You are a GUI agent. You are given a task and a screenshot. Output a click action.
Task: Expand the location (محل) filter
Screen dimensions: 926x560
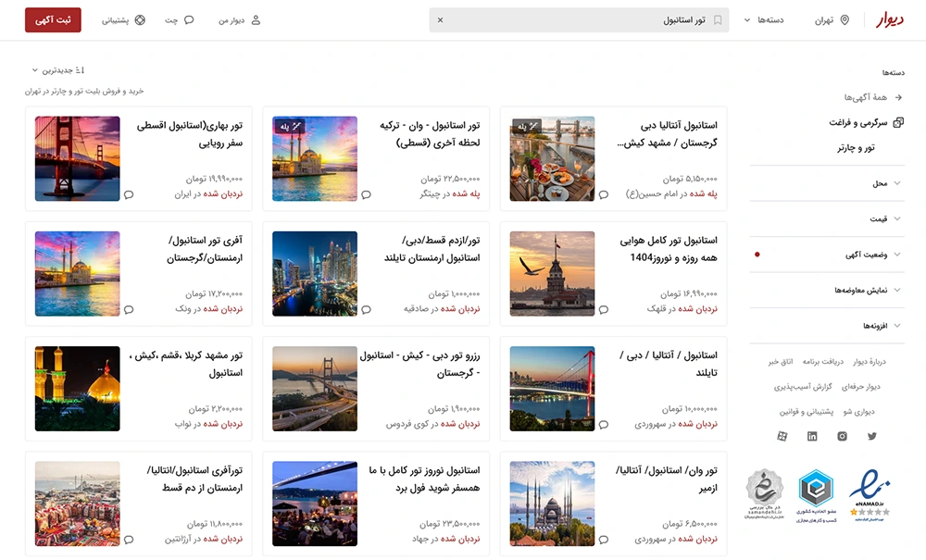tap(827, 183)
